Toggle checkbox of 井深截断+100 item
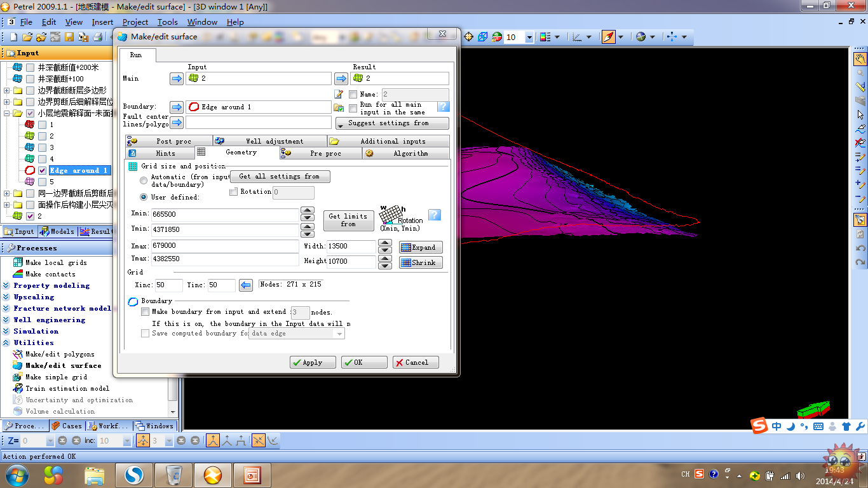The image size is (868, 488). (30, 79)
